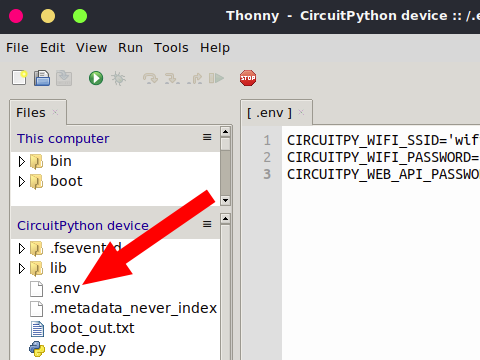This screenshot has height=360, width=480.
Task: Close the Files panel tab
Action: 55,112
